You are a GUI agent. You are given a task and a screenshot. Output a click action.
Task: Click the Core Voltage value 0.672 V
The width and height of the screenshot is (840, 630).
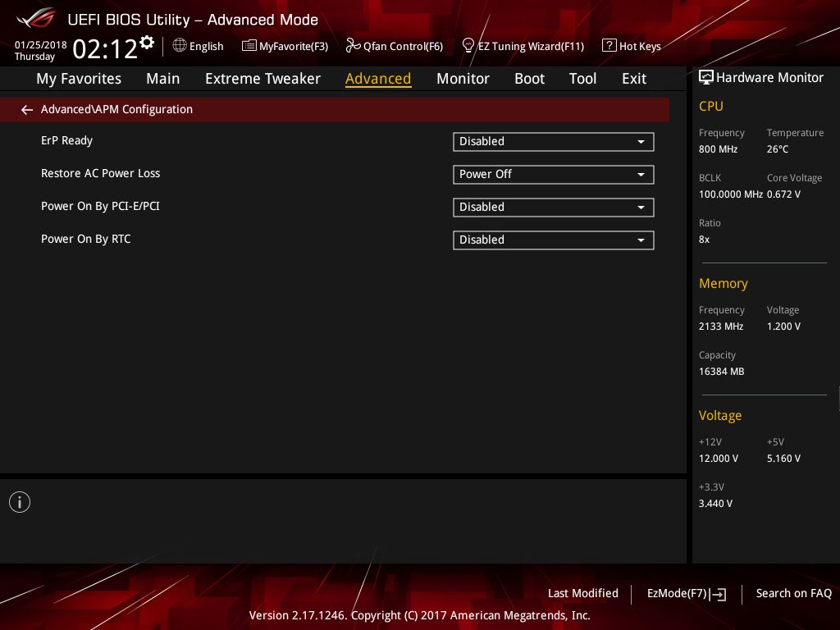click(783, 194)
